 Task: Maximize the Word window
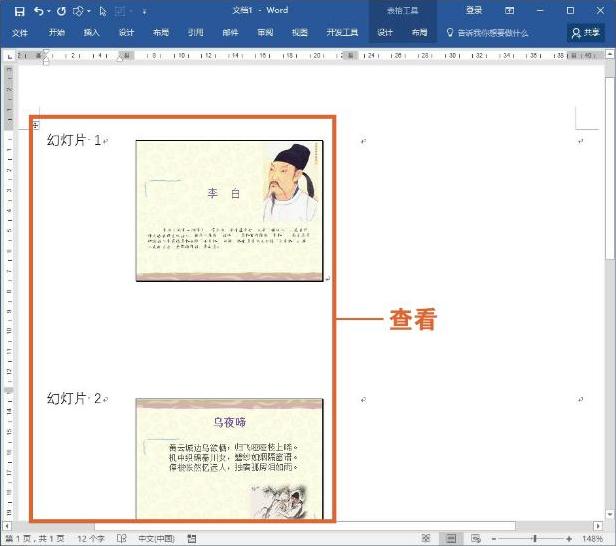[x=570, y=11]
